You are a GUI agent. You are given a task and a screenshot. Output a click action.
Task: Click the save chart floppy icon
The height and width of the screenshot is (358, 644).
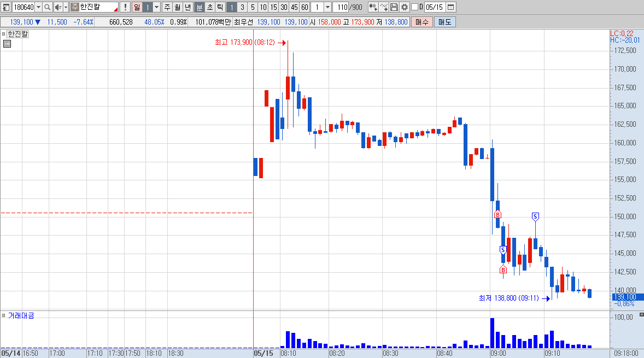click(394, 7)
